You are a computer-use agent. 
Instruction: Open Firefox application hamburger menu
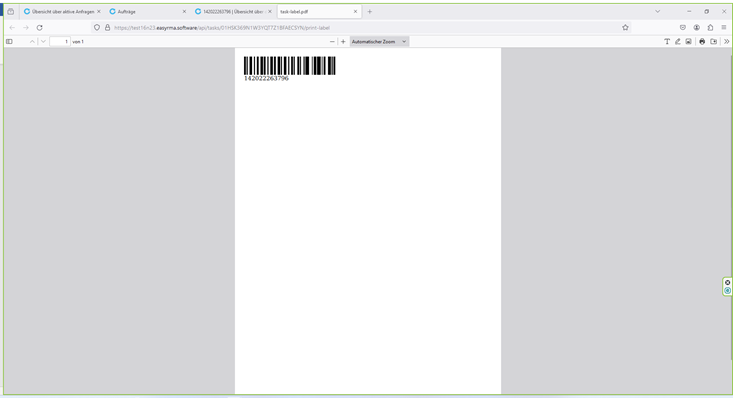724,28
